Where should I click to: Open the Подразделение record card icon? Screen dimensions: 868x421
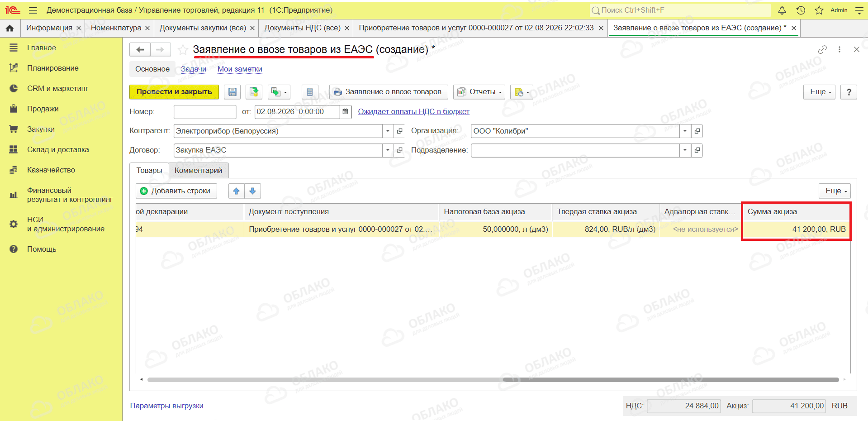coord(697,150)
